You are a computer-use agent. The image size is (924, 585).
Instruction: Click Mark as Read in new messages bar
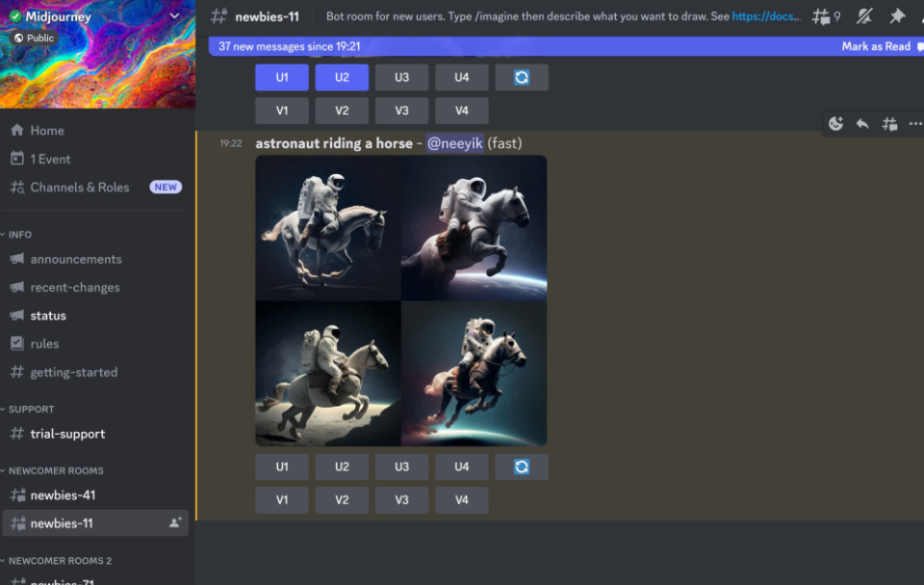875,46
